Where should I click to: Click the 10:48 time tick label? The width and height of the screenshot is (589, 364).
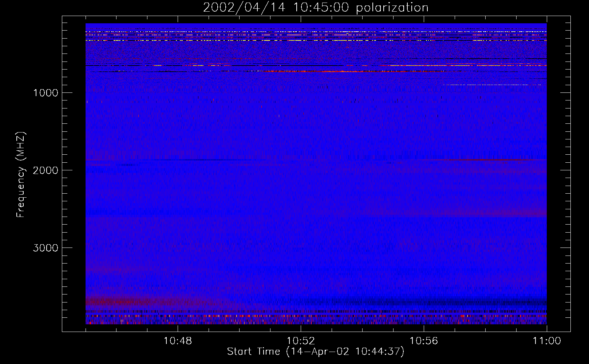[178, 341]
